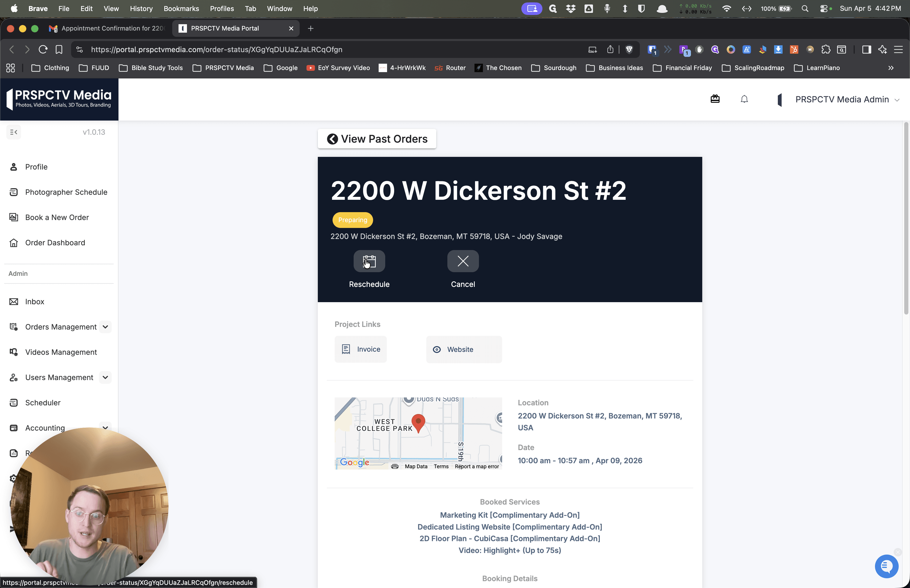Collapse the sidebar menu toggle icon
Viewport: 910px width, 588px height.
point(14,132)
